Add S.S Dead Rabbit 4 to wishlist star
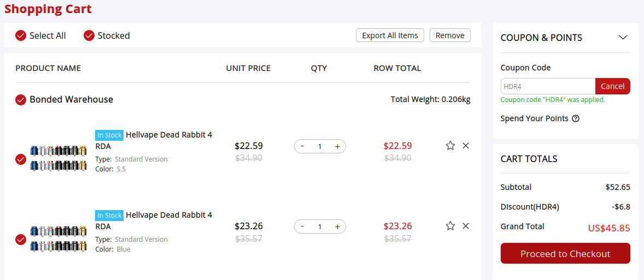 click(x=450, y=146)
